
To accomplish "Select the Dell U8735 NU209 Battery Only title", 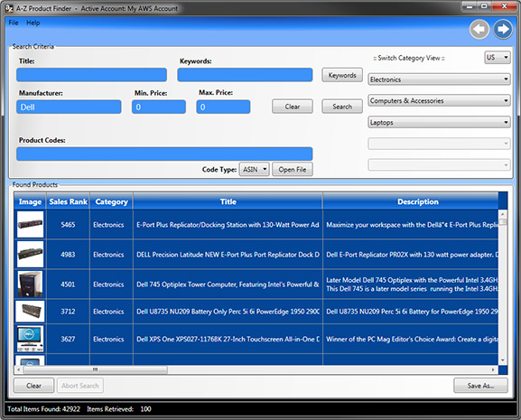I will [x=228, y=312].
